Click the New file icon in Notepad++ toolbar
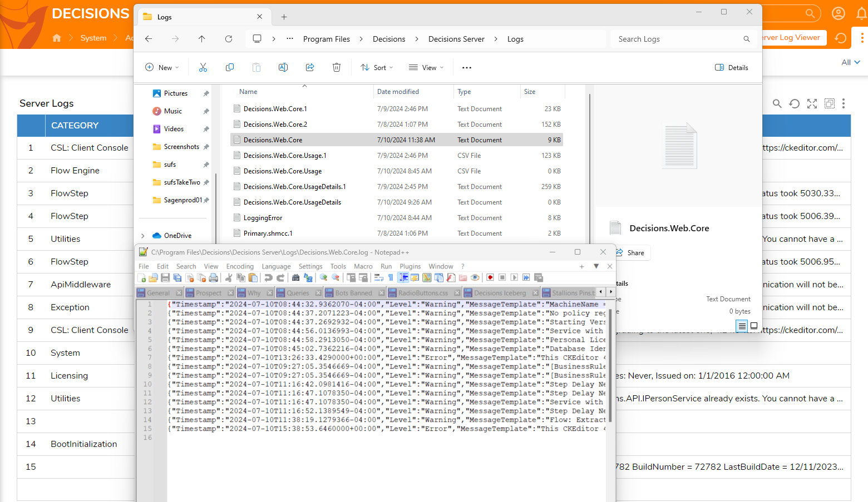Viewport: 868px width, 502px height. [141, 277]
